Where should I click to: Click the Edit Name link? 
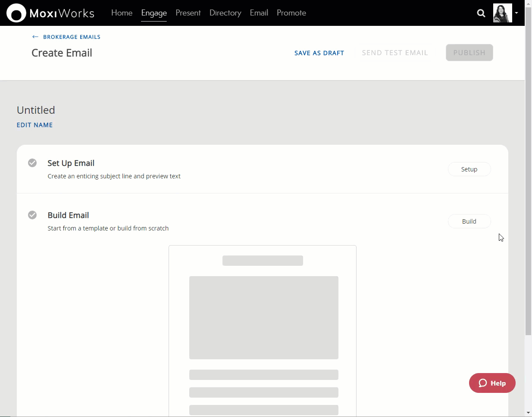point(34,125)
